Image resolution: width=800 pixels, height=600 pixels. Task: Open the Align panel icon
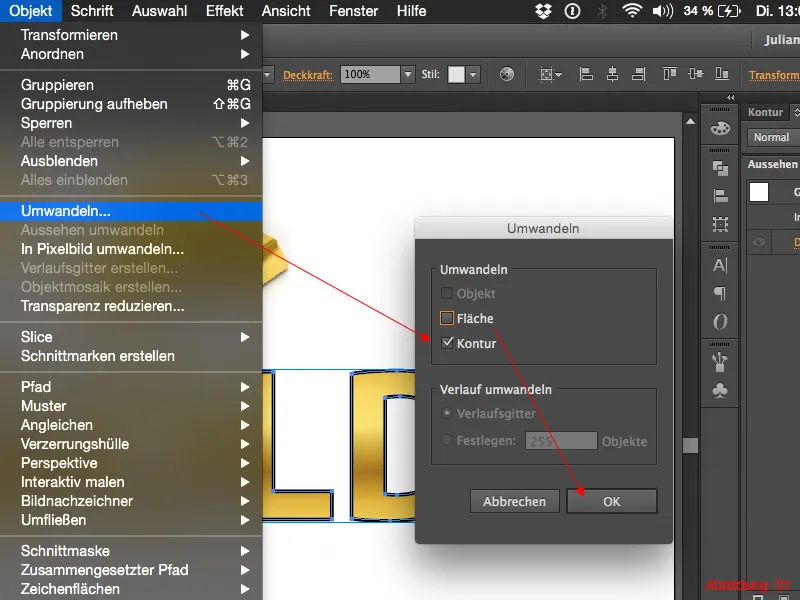click(x=720, y=196)
